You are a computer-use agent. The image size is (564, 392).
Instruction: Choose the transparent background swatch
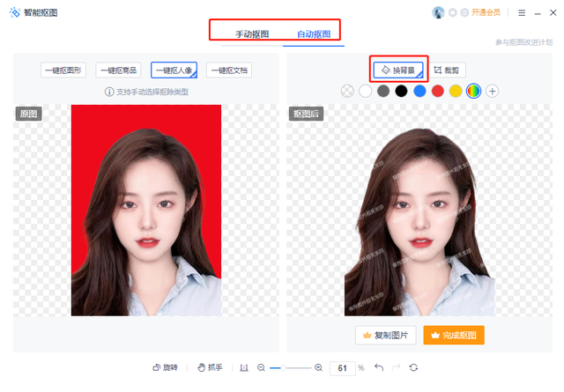pos(347,91)
